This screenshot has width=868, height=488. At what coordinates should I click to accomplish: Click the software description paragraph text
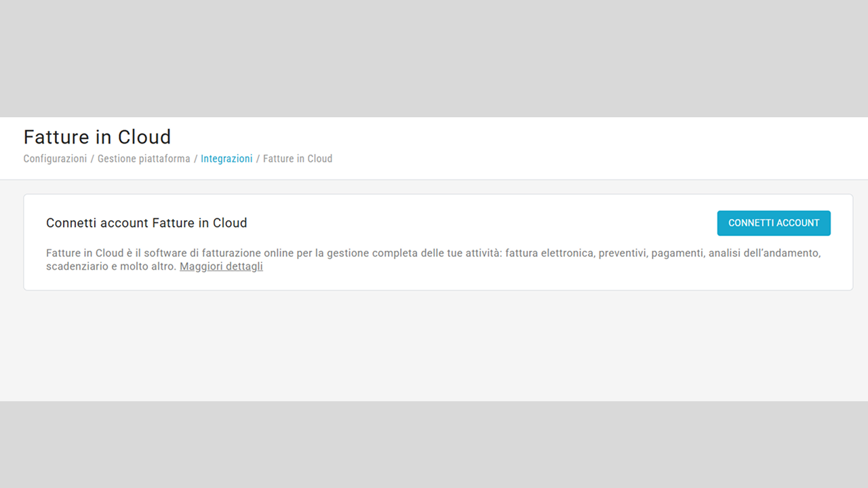click(x=433, y=260)
